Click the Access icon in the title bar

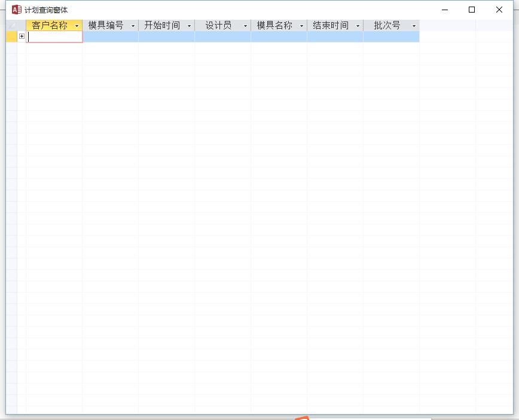click(16, 10)
